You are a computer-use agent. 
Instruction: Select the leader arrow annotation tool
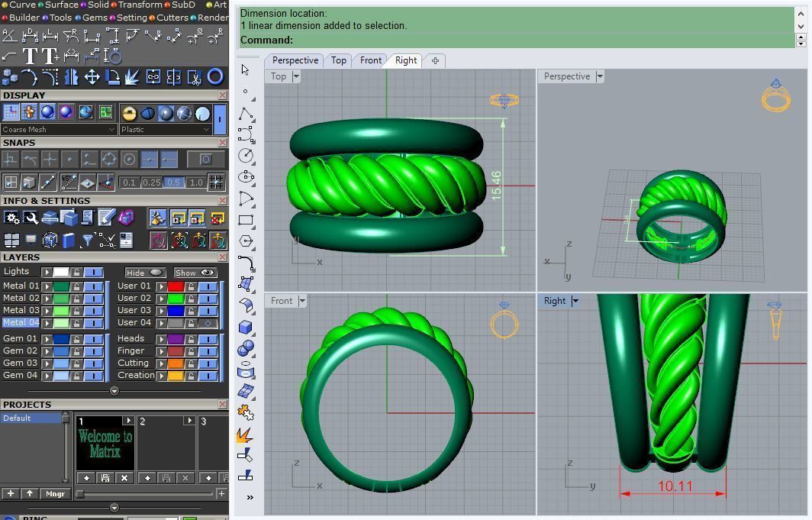pyautogui.click(x=9, y=56)
